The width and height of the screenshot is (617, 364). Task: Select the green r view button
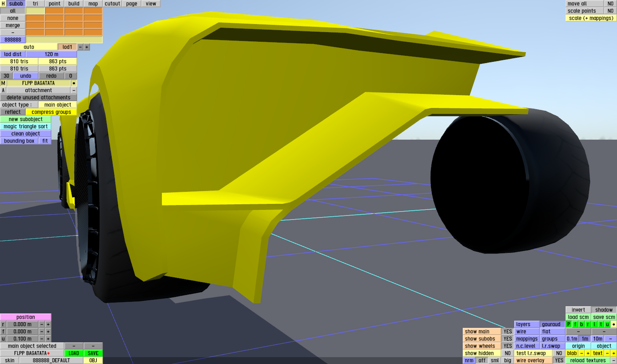588,324
